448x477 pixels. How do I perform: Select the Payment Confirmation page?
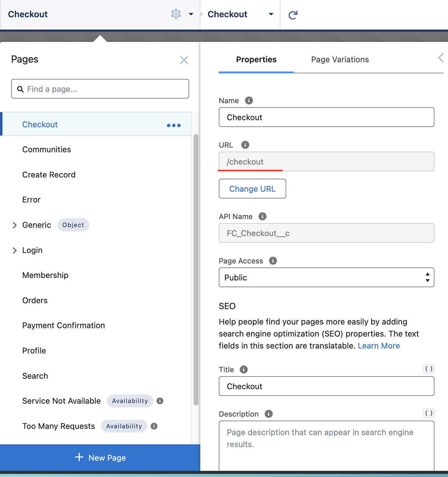(x=63, y=325)
